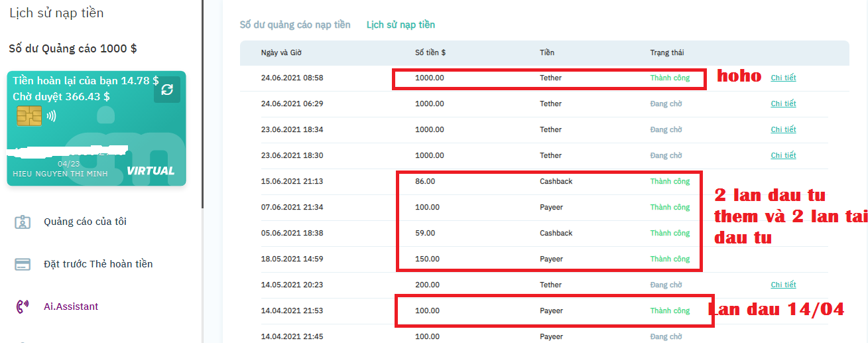Click the green virtual card thumbnail
The image size is (868, 343).
[x=96, y=153]
